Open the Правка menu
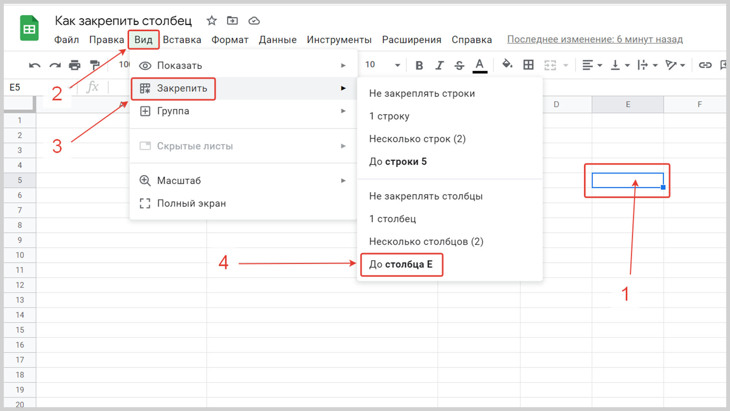Image resolution: width=730 pixels, height=411 pixels. (107, 40)
